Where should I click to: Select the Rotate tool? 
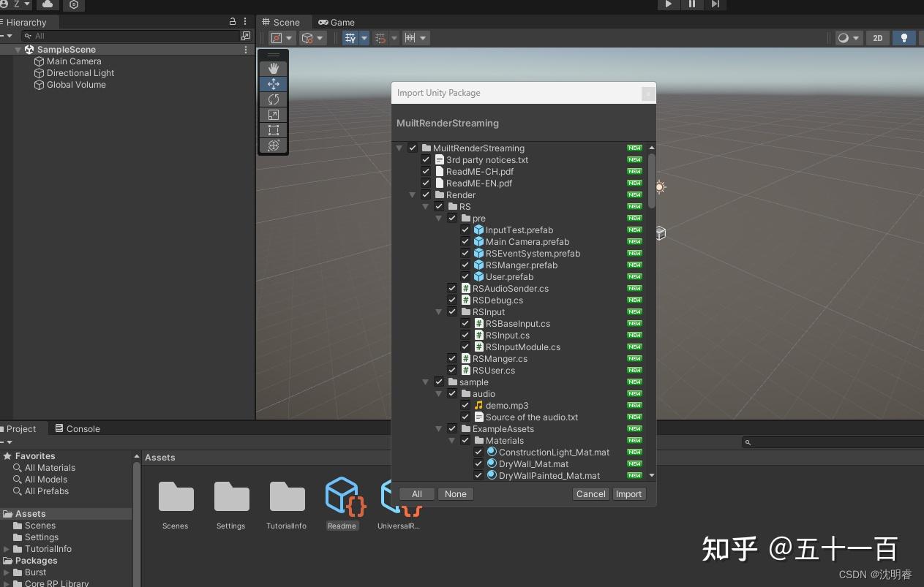(x=274, y=99)
